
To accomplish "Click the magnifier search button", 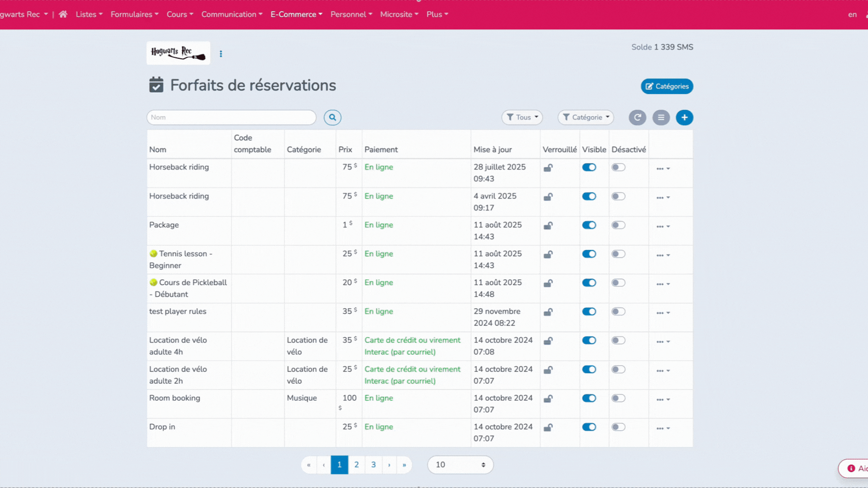I will (x=332, y=117).
